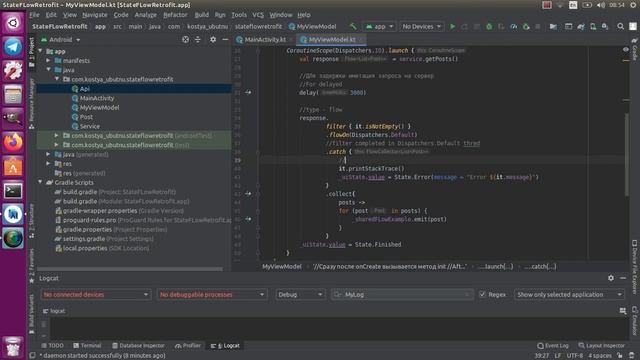Open the Event Log
The width and height of the screenshot is (640, 360).
(x=553, y=346)
